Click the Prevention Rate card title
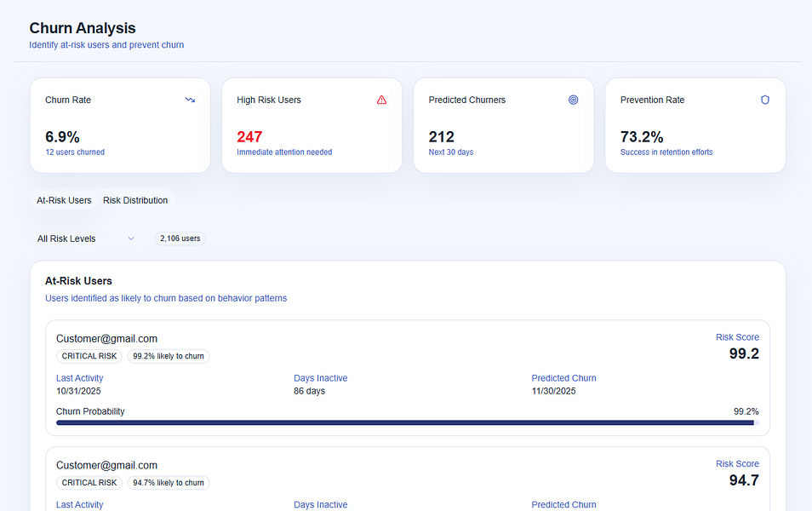Viewport: 812px width, 511px height. (x=653, y=100)
